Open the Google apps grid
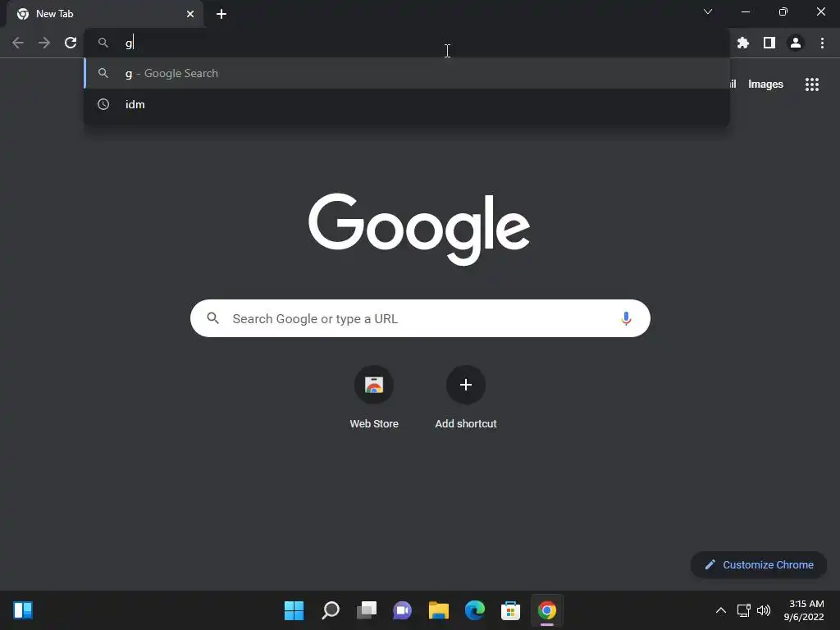The height and width of the screenshot is (630, 840). (812, 84)
